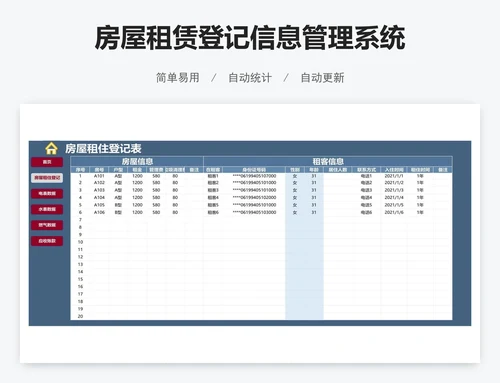This screenshot has height=383, width=500.
Task: Click the 年龄 column header
Action: (314, 170)
